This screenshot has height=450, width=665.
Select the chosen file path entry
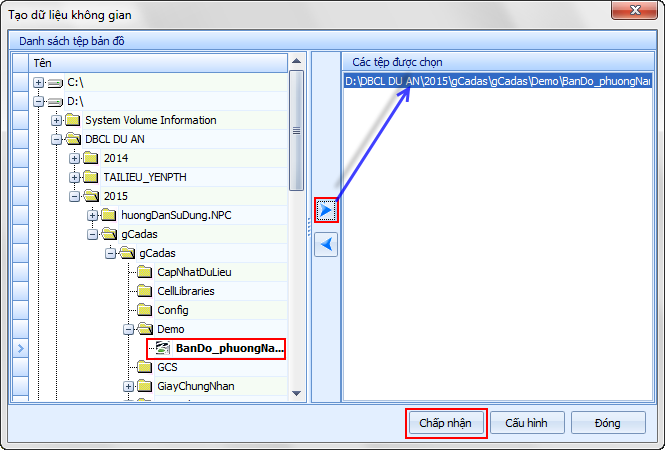point(497,82)
